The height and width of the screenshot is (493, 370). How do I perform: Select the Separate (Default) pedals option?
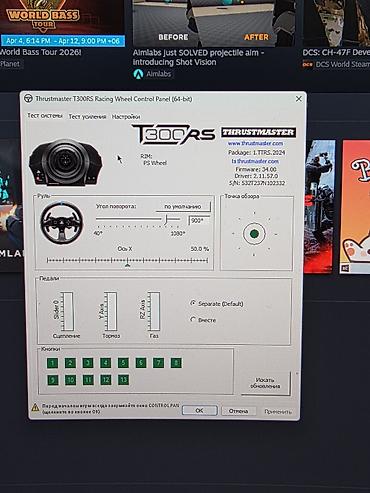point(217,304)
